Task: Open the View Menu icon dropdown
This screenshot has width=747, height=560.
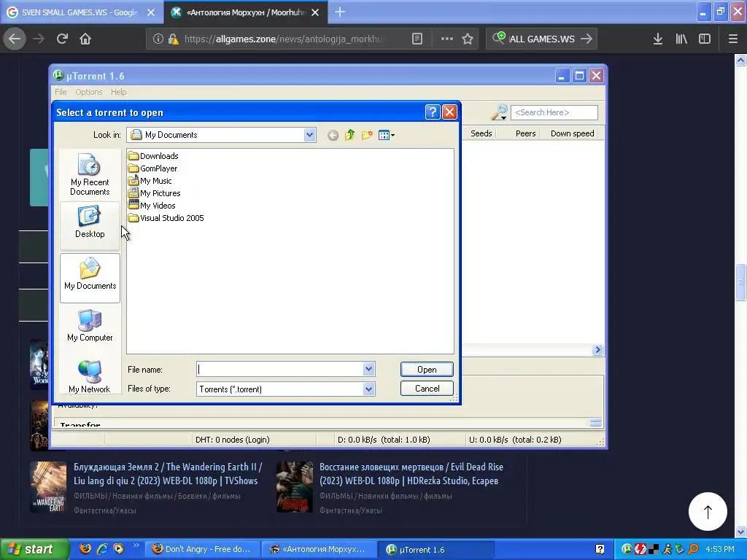Action: coord(387,135)
